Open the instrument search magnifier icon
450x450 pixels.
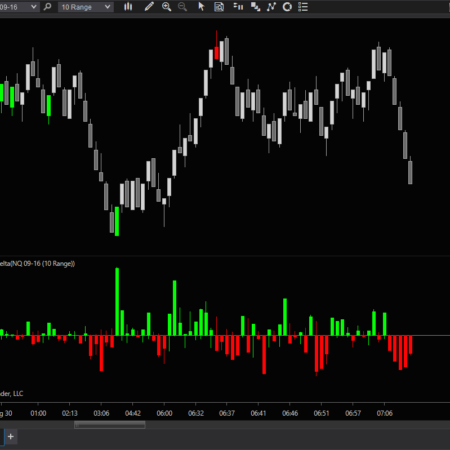point(48,7)
